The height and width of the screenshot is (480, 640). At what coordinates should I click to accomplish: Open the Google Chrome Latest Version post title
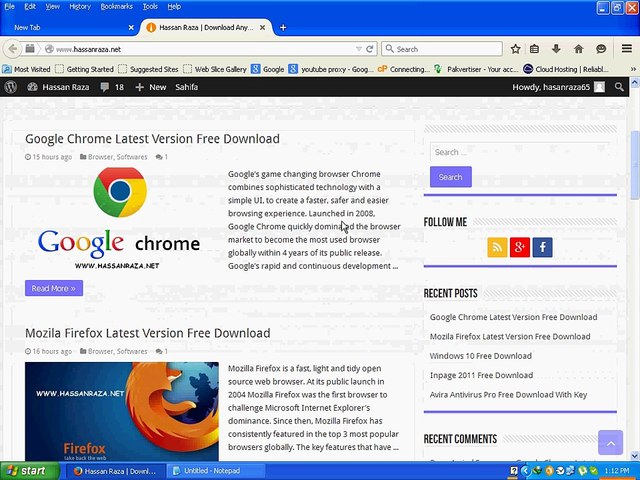click(152, 139)
